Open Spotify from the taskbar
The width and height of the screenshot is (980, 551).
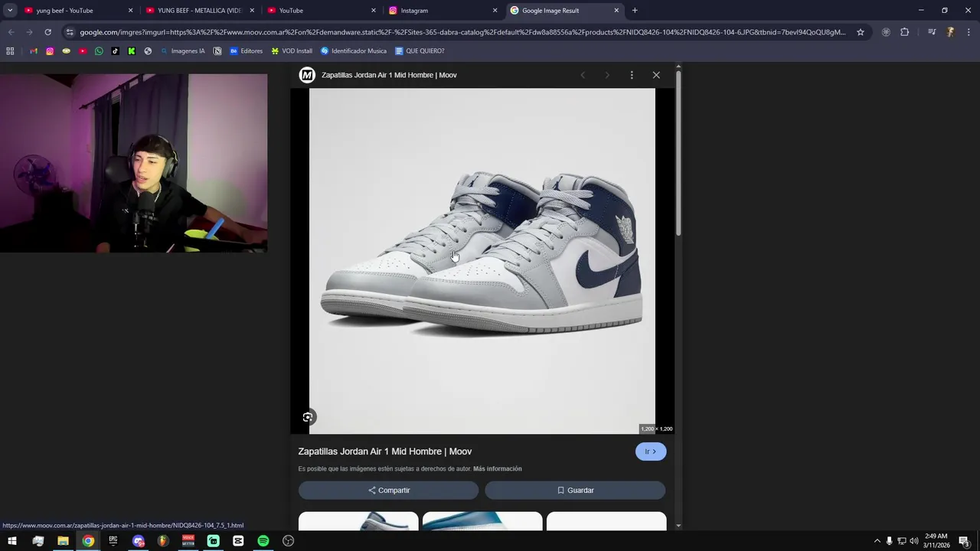(263, 541)
